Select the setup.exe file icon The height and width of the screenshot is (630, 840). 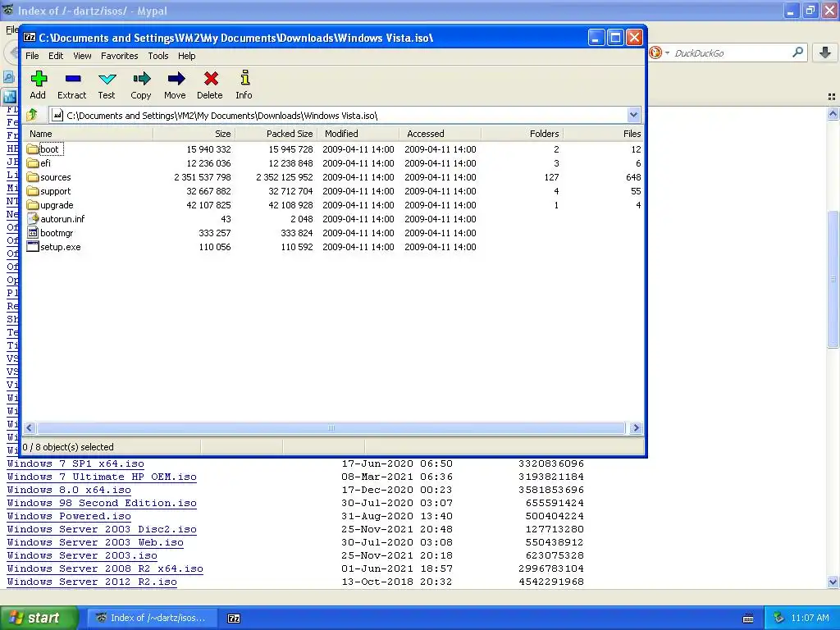(33, 246)
